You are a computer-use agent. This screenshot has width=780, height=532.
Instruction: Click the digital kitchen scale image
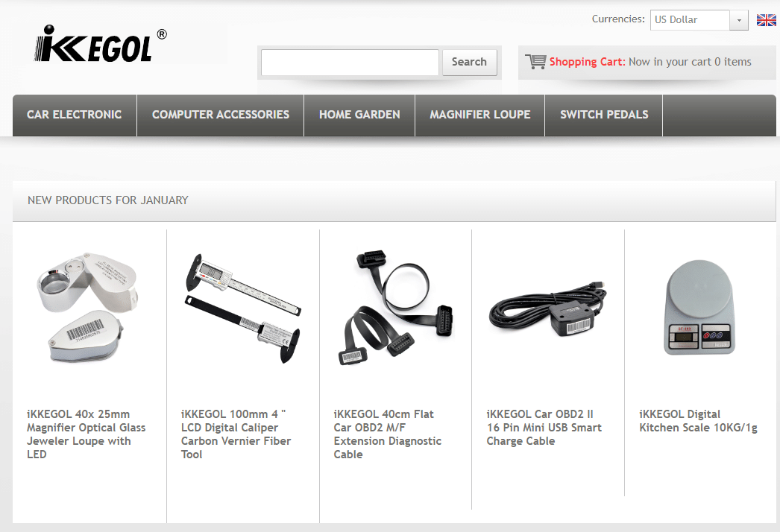click(x=699, y=307)
